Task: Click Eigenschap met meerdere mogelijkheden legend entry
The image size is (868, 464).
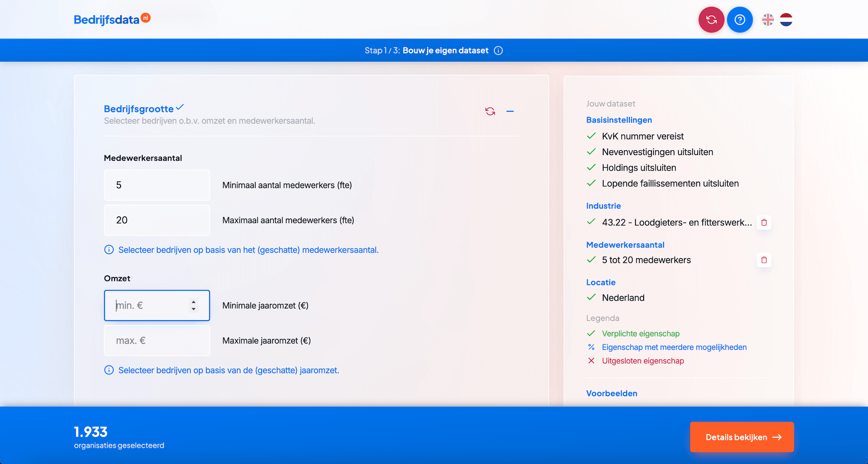Action: [x=674, y=347]
